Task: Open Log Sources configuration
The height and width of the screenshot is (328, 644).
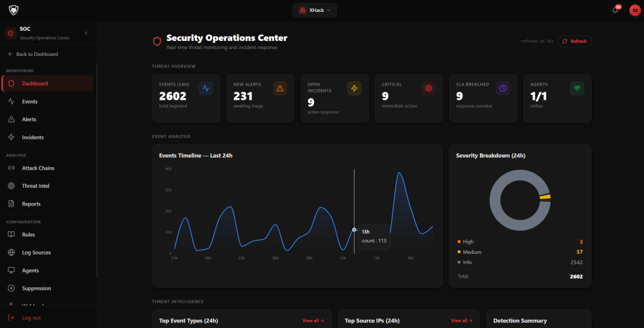Action: 36,253
